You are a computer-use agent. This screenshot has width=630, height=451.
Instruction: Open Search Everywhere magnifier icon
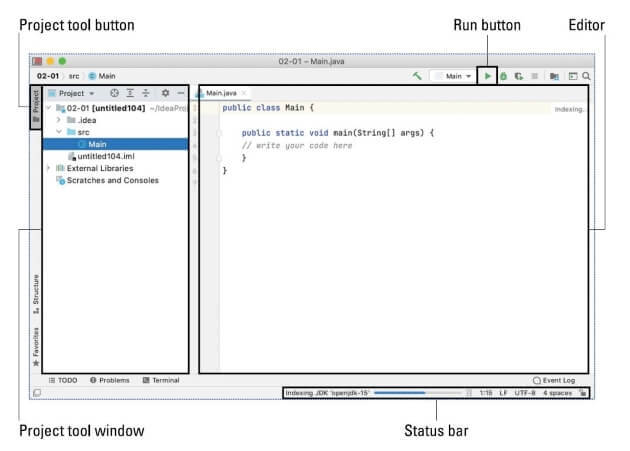pos(587,76)
